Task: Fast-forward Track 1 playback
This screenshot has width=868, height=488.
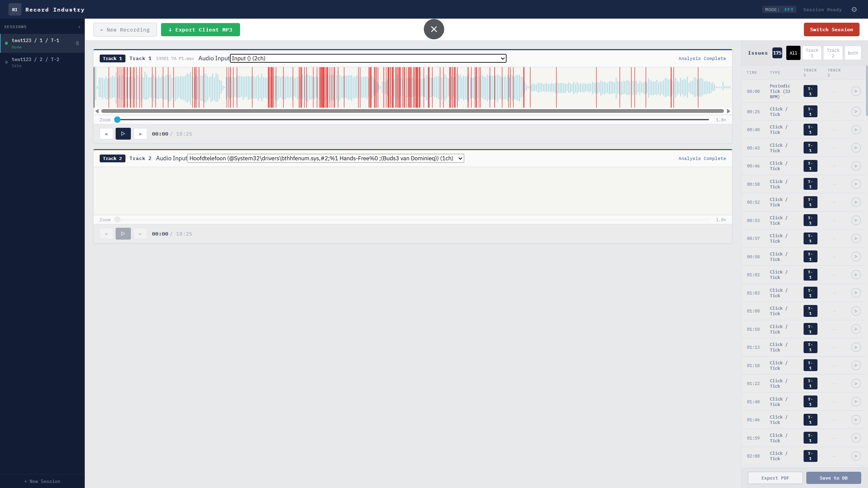Action: (140, 134)
